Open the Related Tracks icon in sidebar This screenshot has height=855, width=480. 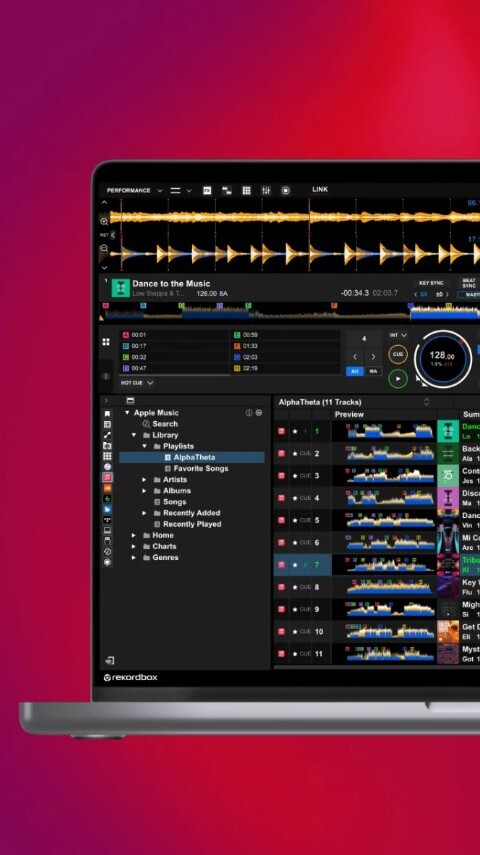[x=107, y=435]
